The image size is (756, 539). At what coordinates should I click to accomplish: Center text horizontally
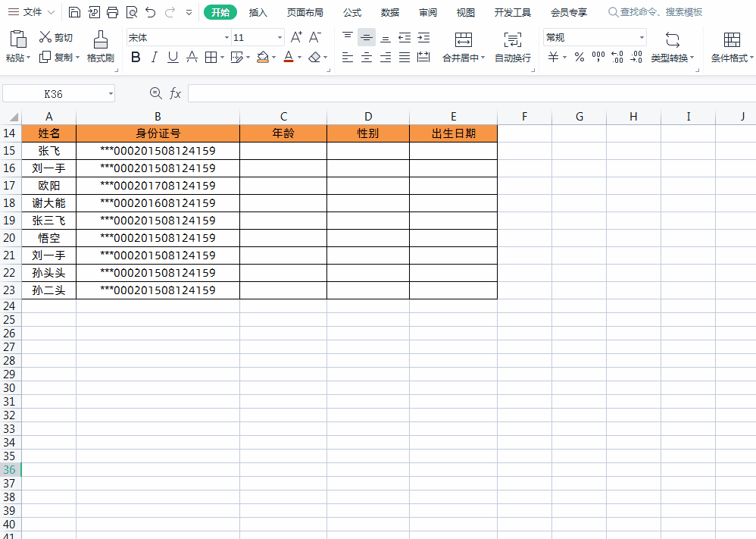[x=367, y=58]
